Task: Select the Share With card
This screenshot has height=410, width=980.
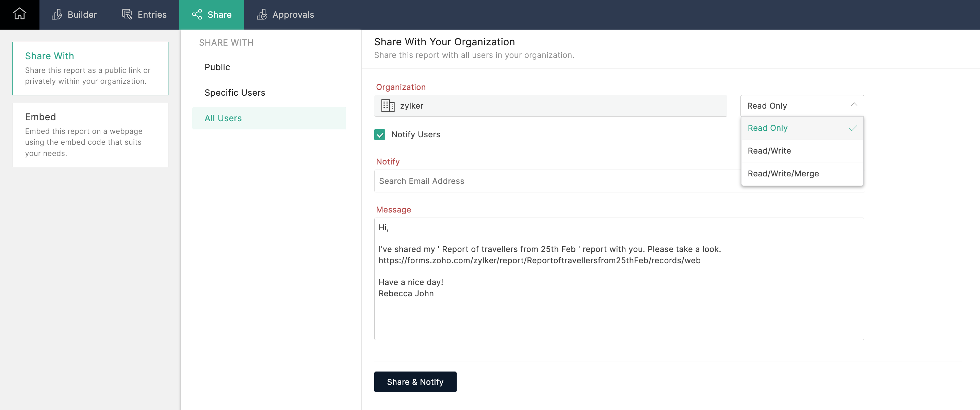Action: (90, 68)
